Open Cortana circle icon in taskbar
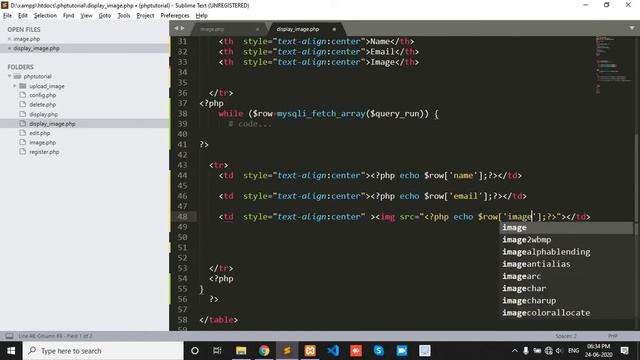 tap(195, 351)
